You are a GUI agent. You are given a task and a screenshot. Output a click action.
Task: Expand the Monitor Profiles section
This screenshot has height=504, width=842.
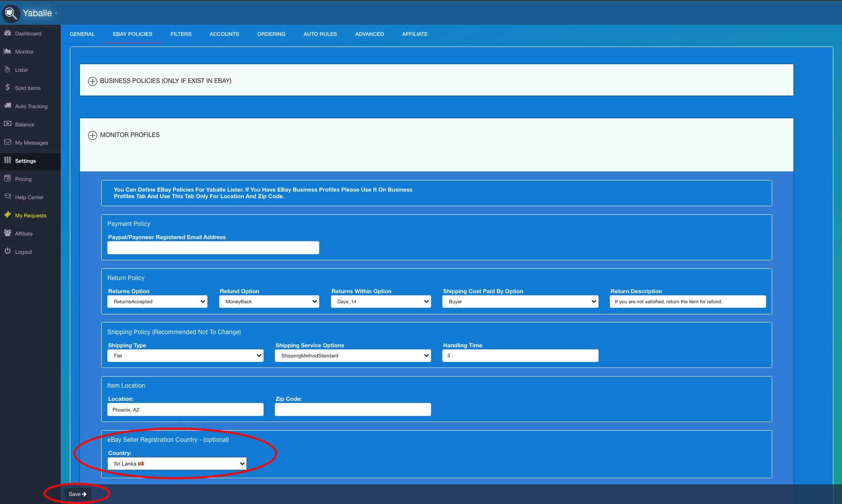click(93, 135)
